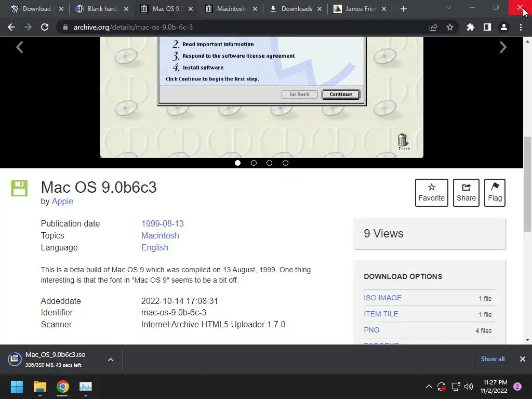Close the downloads bar
The height and width of the screenshot is (399, 532).
(x=523, y=359)
